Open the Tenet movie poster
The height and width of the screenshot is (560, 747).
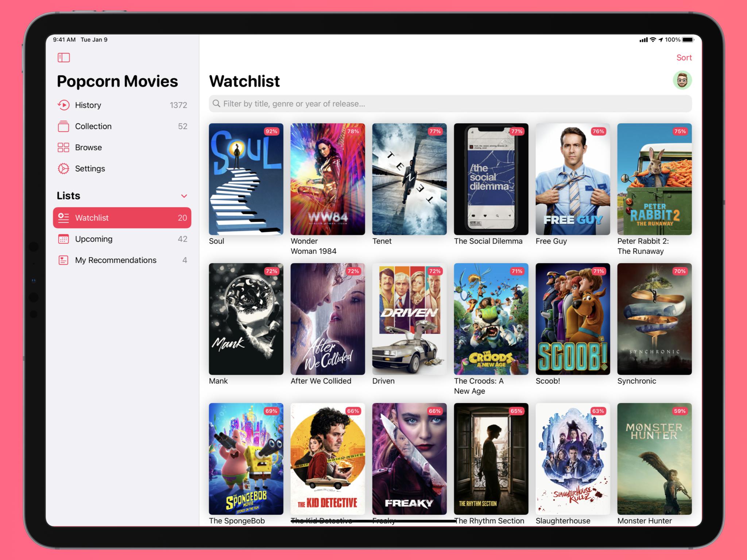point(409,179)
